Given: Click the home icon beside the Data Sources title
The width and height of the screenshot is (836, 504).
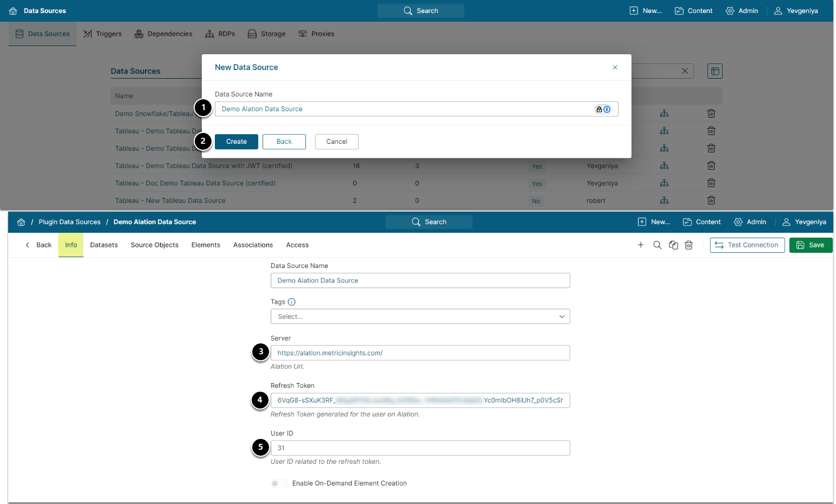Looking at the screenshot, I should 13,11.
